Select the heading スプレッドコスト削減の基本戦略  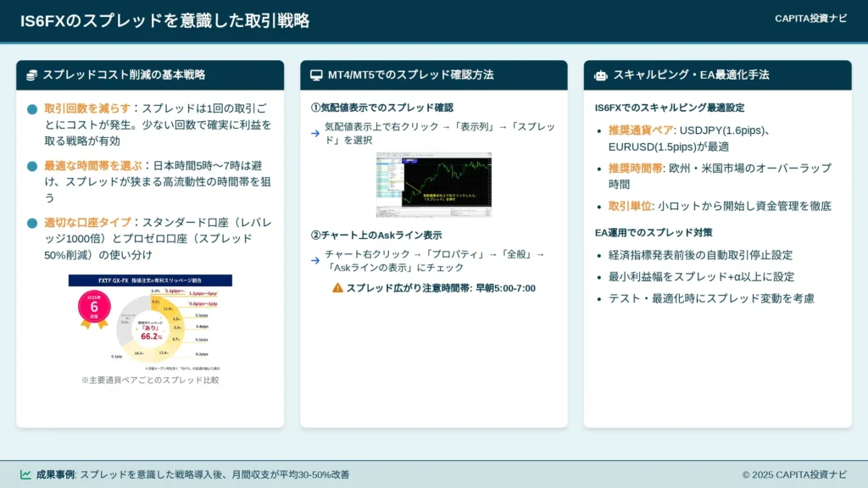(124, 75)
